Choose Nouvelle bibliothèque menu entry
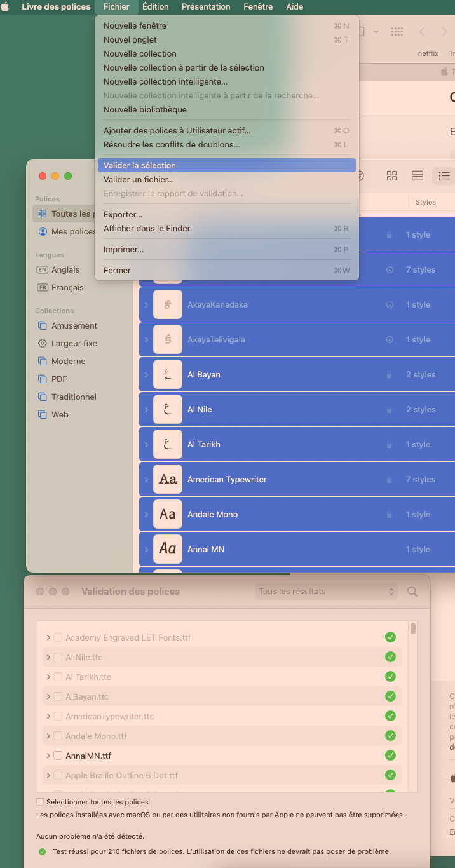This screenshot has width=455, height=868. coord(227,110)
